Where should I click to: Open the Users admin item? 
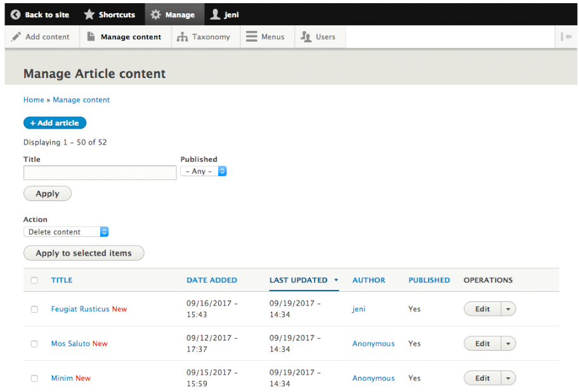[x=320, y=37]
